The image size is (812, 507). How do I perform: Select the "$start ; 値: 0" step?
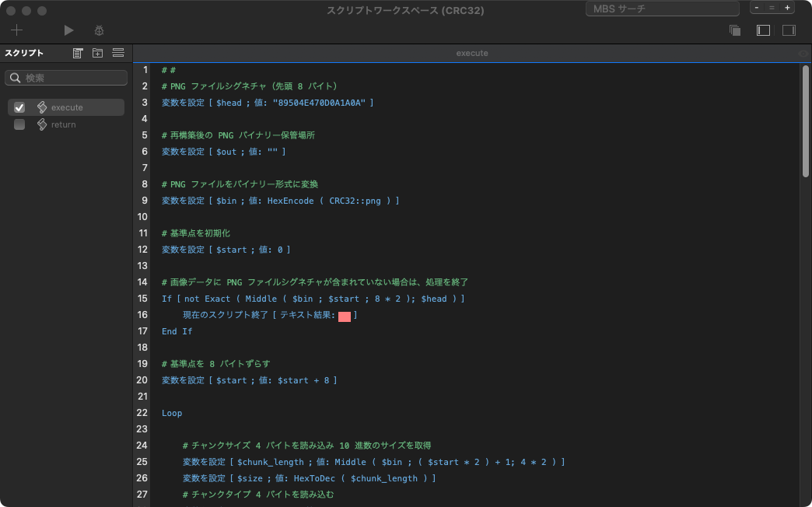[x=226, y=250]
